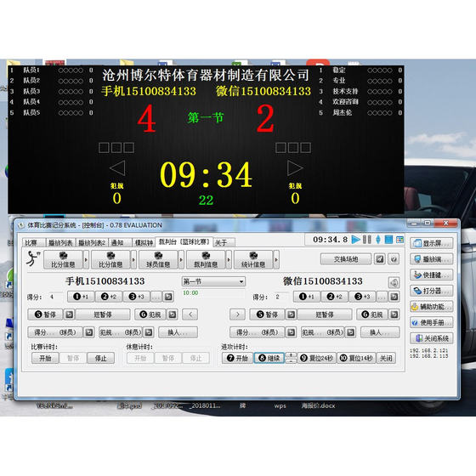Click the undo icon beside 手机 team's ⑥犯规
Screen dimensions: 476x476
click(x=173, y=314)
